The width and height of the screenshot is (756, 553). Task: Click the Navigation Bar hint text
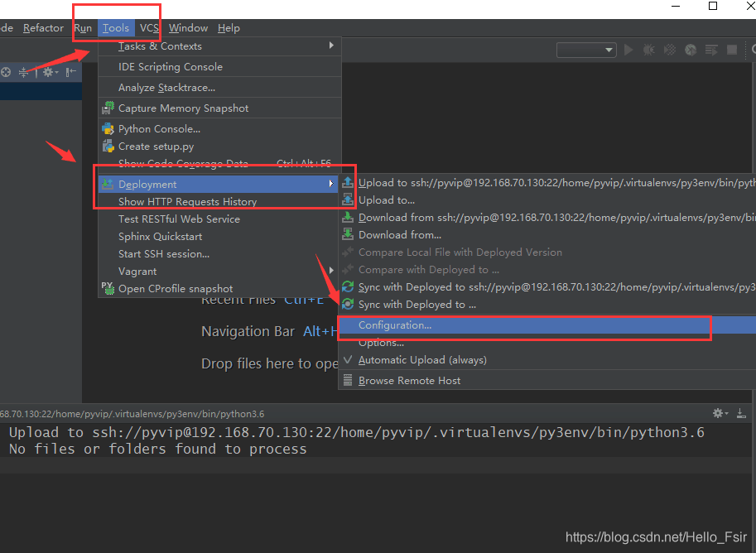pyautogui.click(x=248, y=331)
